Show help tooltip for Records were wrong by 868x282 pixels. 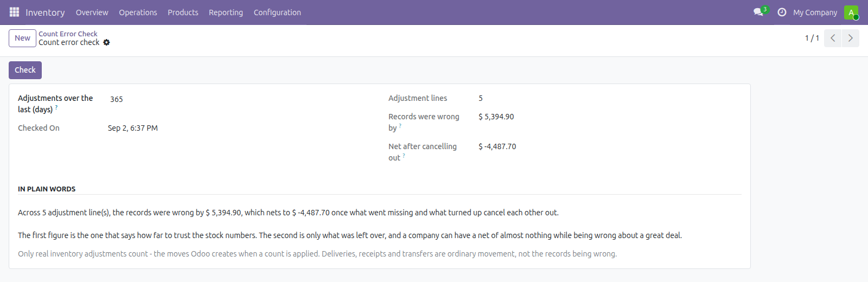(400, 126)
